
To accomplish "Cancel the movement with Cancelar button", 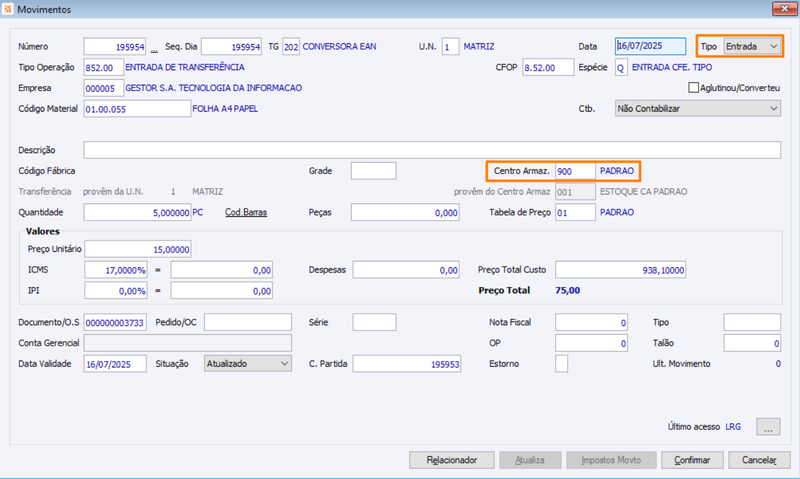I will point(759,460).
